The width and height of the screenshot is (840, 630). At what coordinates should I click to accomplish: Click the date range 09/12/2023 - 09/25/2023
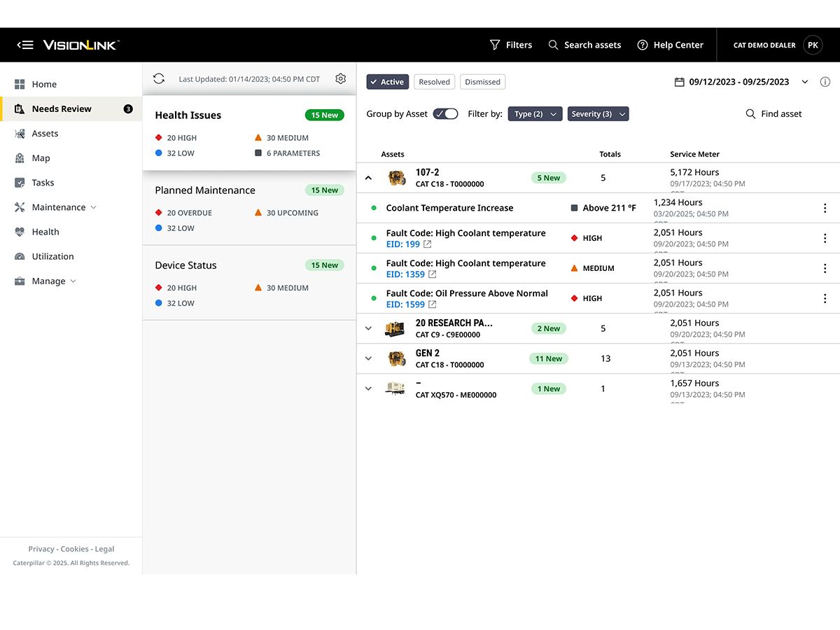coord(739,82)
